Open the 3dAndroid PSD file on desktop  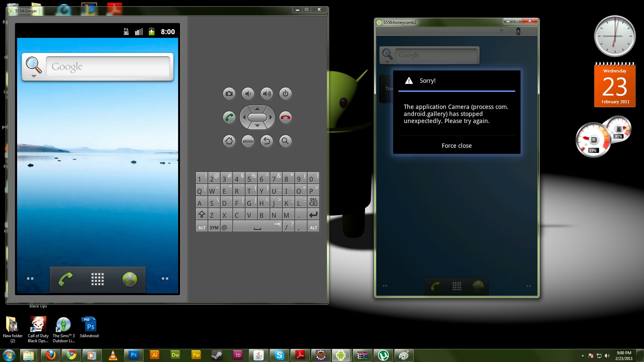click(x=89, y=327)
